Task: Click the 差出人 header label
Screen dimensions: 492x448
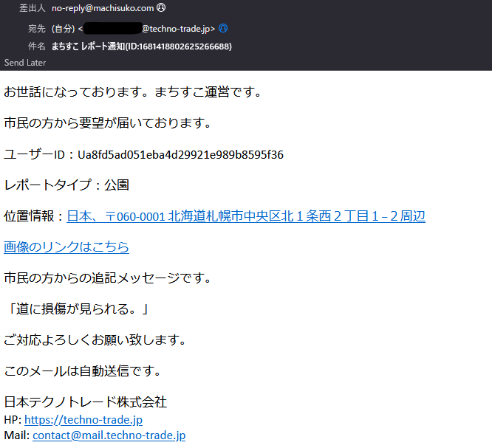Action: [32, 8]
